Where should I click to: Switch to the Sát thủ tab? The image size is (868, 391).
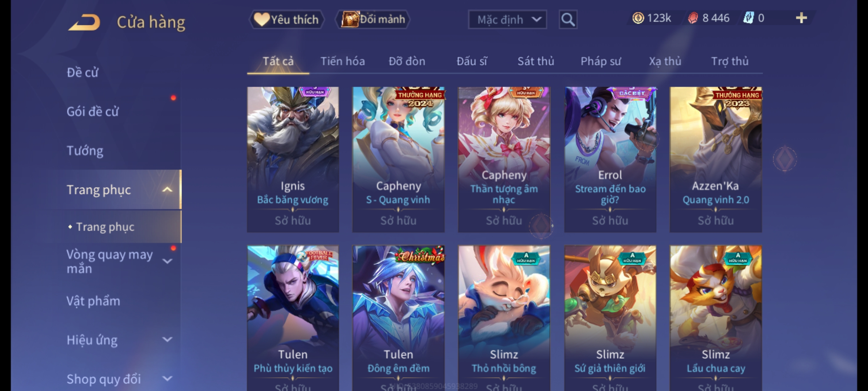pos(536,61)
